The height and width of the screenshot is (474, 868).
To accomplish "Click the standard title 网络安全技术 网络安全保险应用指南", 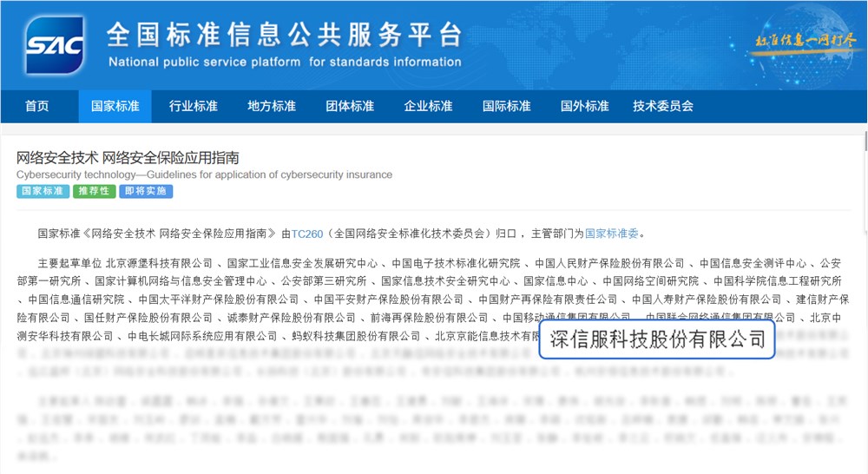I will click(128, 158).
